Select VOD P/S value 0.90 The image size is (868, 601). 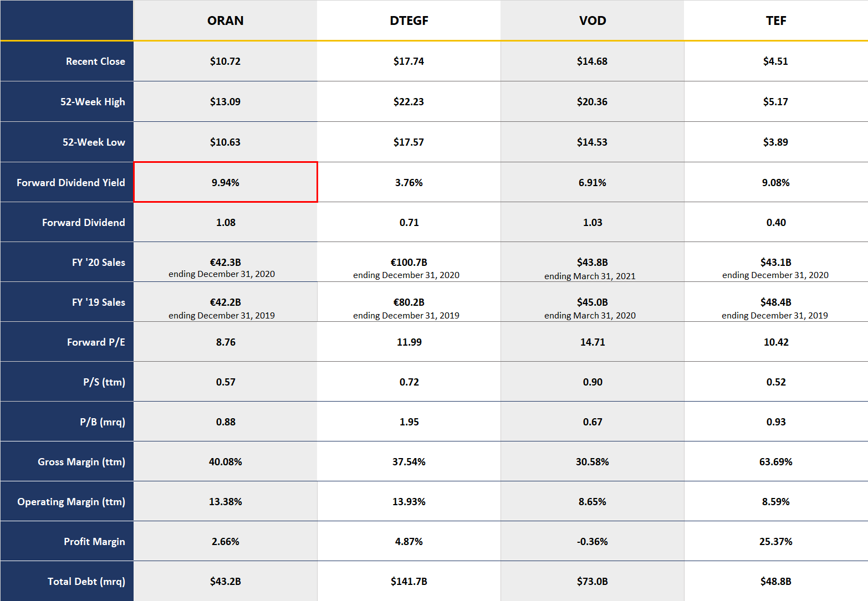tap(593, 382)
